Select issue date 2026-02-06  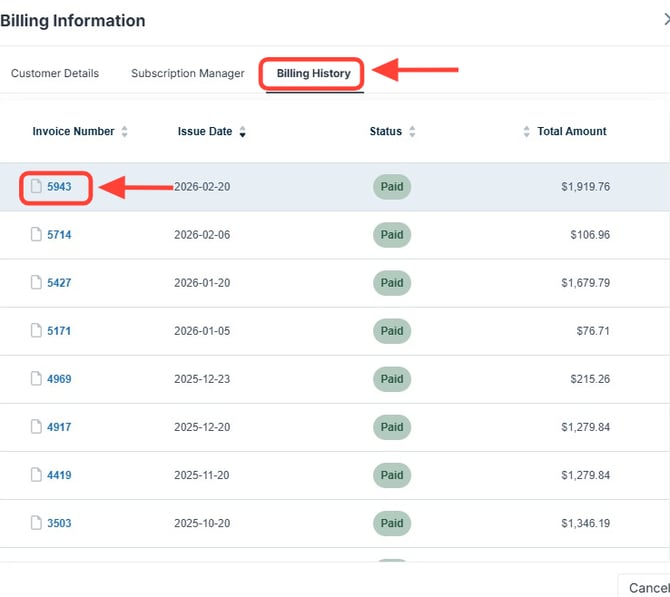pos(202,235)
